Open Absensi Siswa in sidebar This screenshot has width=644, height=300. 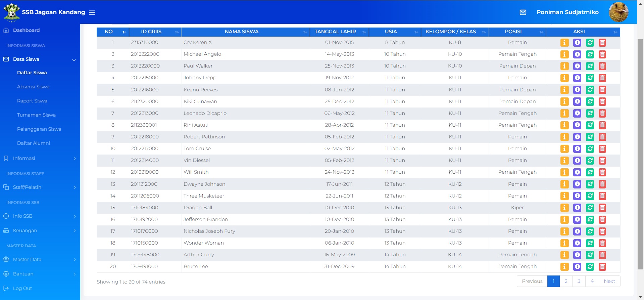pos(33,87)
